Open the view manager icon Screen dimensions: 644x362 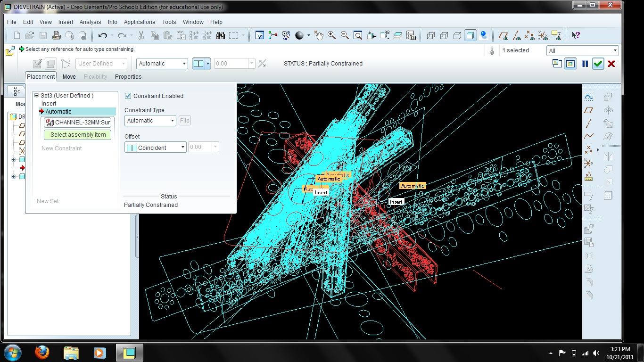[411, 35]
